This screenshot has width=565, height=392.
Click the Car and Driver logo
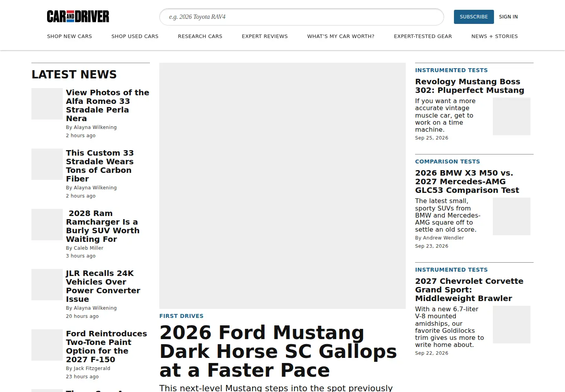(x=78, y=16)
